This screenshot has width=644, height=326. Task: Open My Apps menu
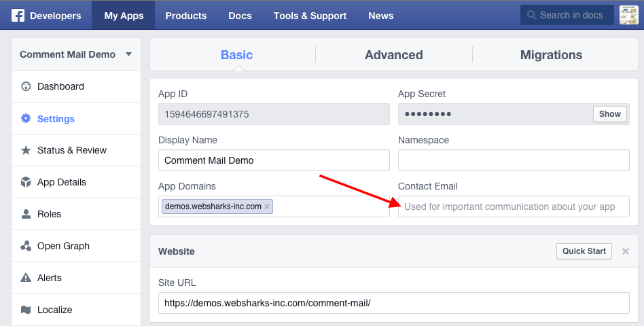point(124,16)
